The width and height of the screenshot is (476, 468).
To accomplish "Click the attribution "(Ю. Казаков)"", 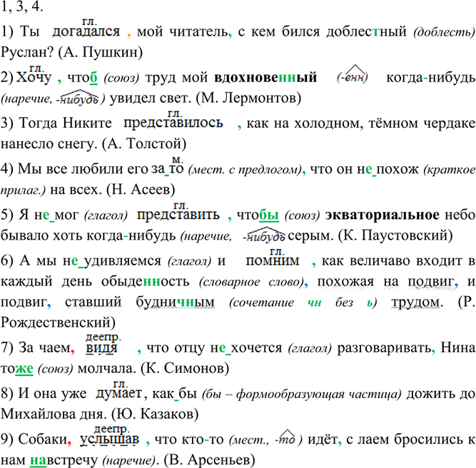I will click(155, 414).
